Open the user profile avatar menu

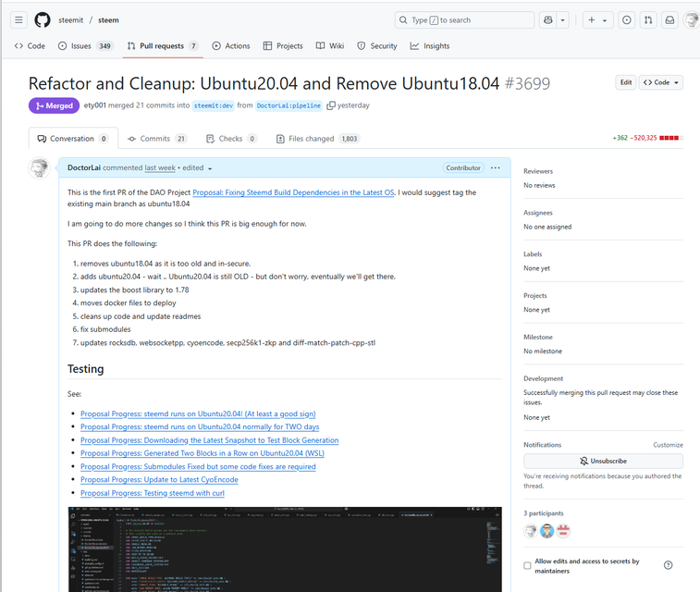pos(692,20)
